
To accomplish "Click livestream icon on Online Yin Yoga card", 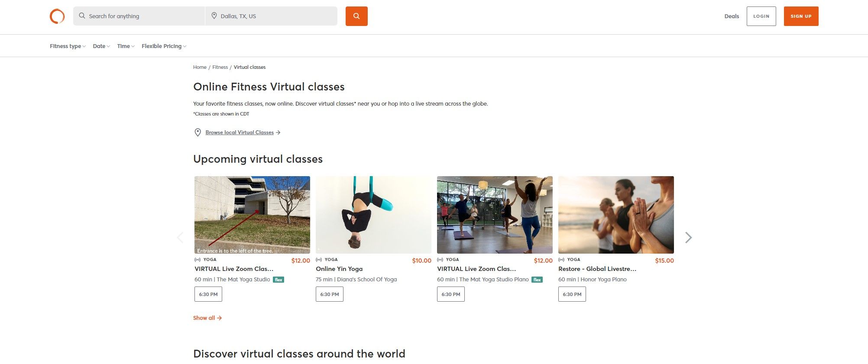I will (319, 260).
